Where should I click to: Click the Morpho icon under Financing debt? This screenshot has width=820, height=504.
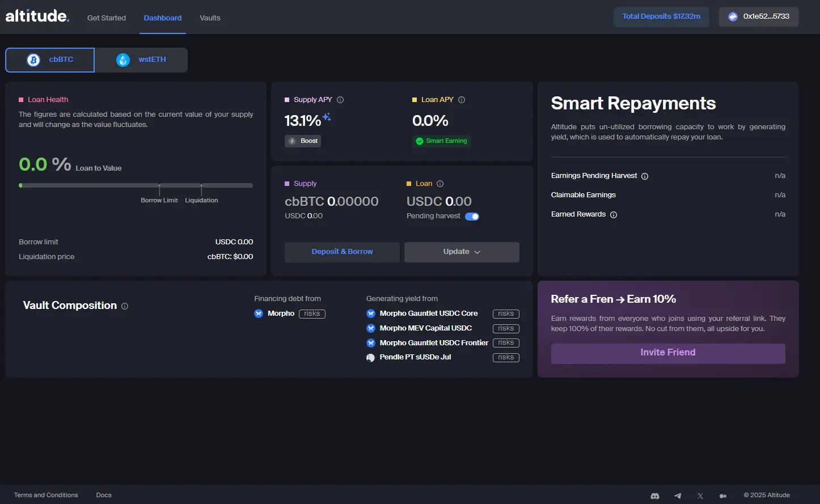(x=259, y=314)
